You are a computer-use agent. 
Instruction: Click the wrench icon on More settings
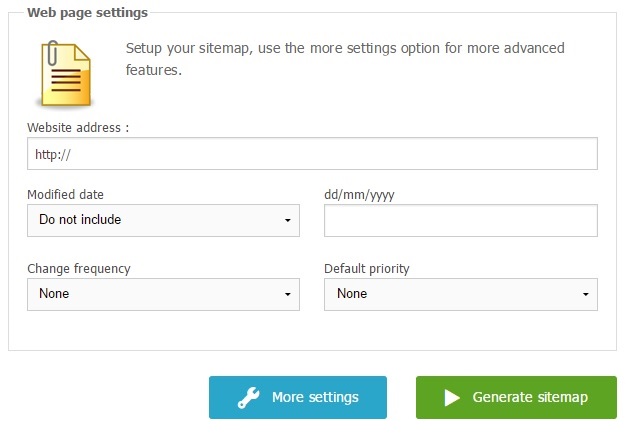(249, 397)
